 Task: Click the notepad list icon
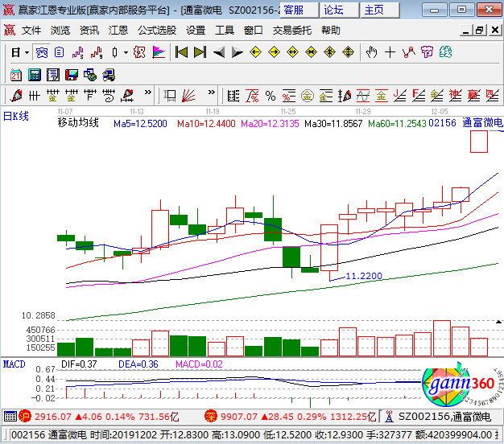click(53, 75)
